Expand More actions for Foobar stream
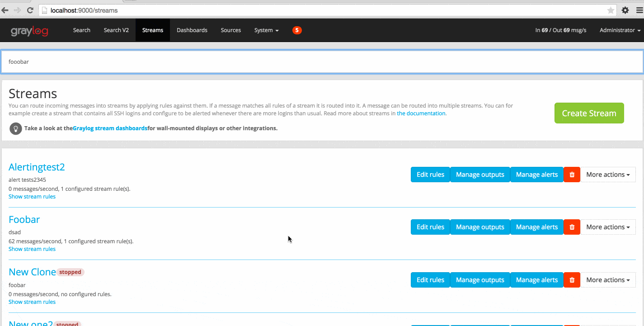 tap(608, 227)
